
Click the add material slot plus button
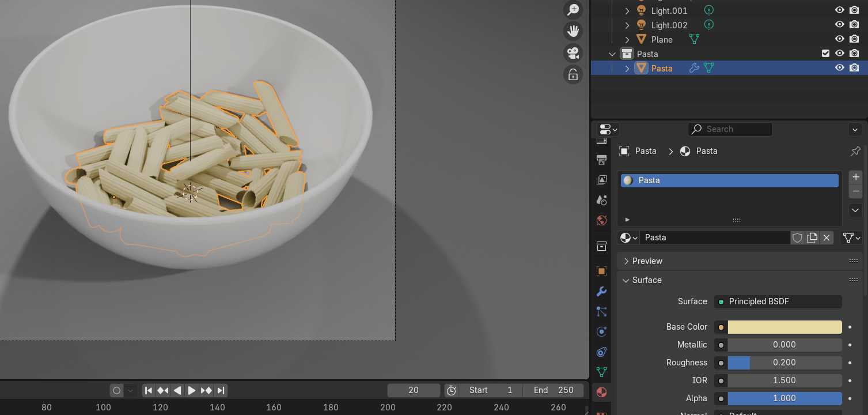pyautogui.click(x=855, y=177)
